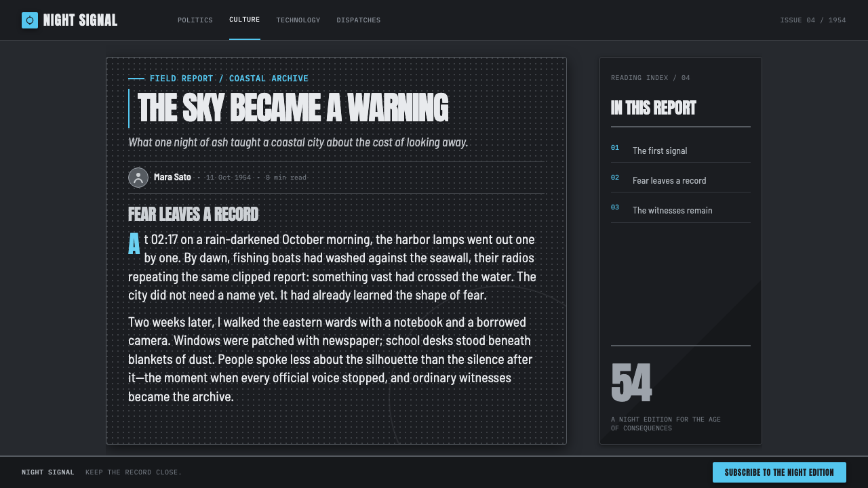Screen dimensions: 868x488
Task: Click the large '54' numeral
Action: [631, 383]
